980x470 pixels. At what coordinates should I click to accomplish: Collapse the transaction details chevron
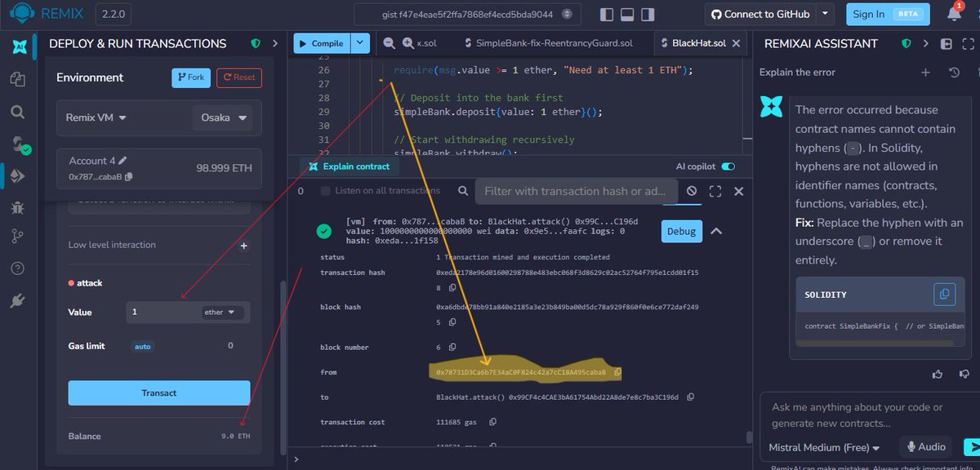click(715, 231)
